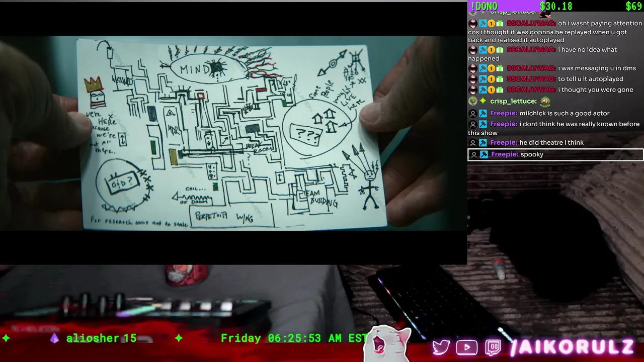
Task: Click moderator badge on 'i was messaging u in dms'
Action: pos(482,68)
